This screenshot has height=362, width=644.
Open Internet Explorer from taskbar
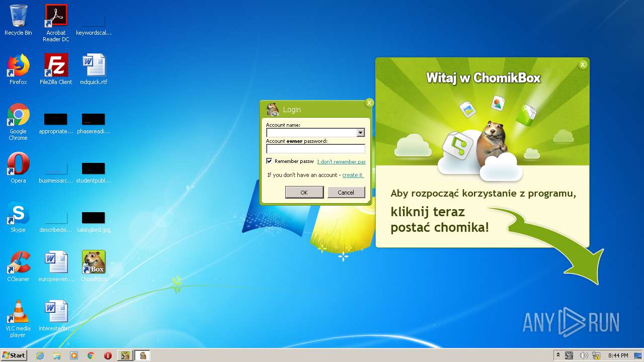point(40,355)
